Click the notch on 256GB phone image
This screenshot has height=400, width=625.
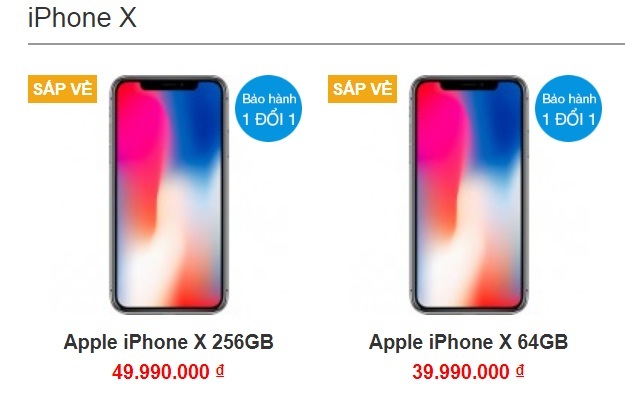pyautogui.click(x=169, y=85)
